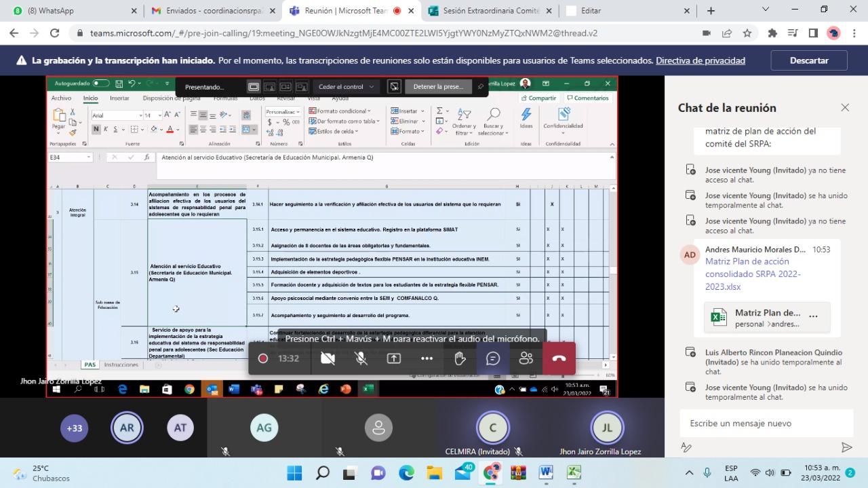Reload the Teams page

pos(55,33)
